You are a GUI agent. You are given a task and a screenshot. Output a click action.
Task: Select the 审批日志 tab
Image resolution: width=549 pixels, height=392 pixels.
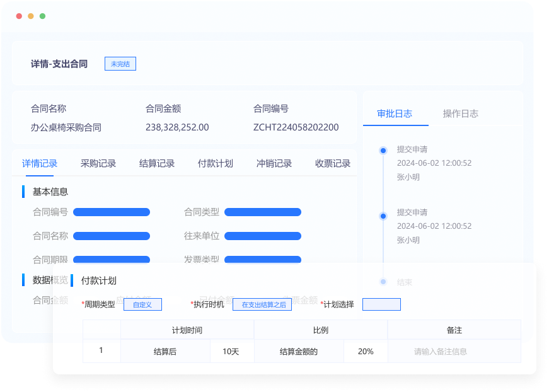395,113
